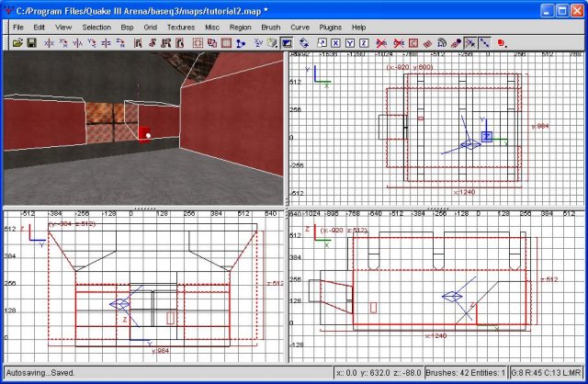The width and height of the screenshot is (588, 384).
Task: Open the Curve menu
Action: [x=300, y=27]
